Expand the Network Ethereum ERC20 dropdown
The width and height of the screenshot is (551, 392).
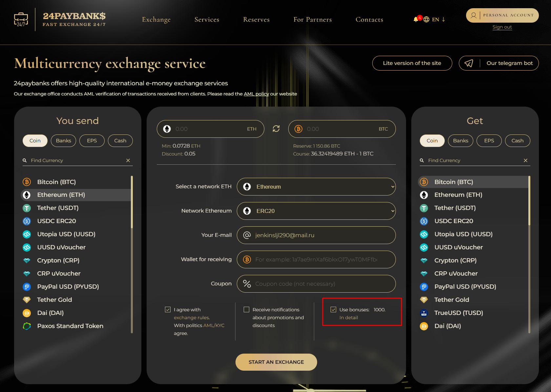click(x=316, y=211)
